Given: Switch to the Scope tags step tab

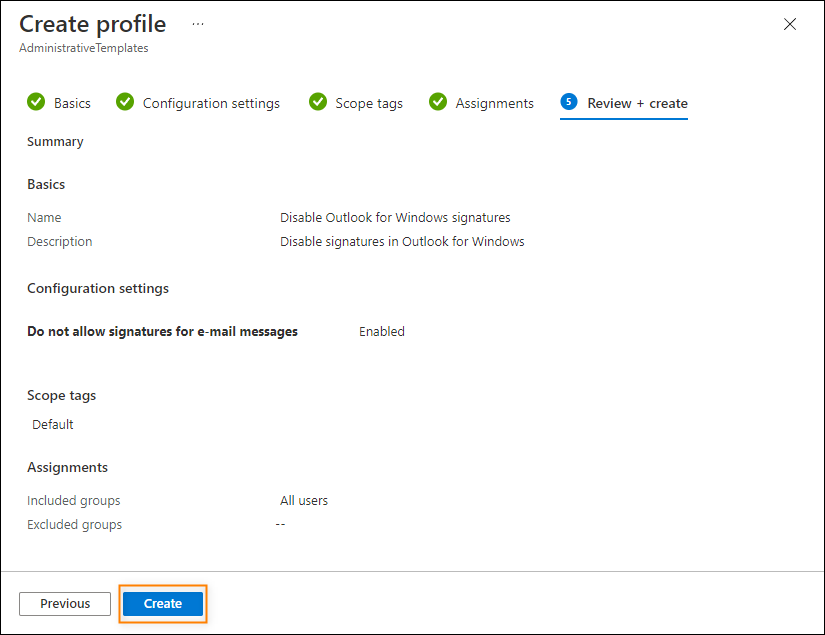Looking at the screenshot, I should point(356,103).
